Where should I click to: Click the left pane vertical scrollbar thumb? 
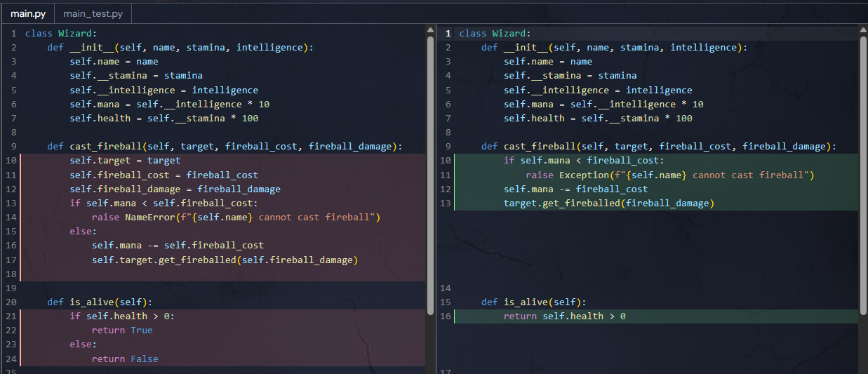click(x=431, y=175)
